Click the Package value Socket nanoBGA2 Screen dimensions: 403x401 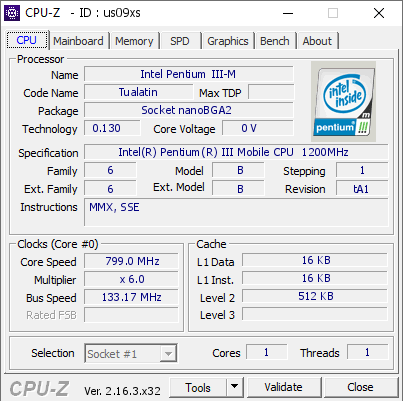pyautogui.click(x=189, y=110)
